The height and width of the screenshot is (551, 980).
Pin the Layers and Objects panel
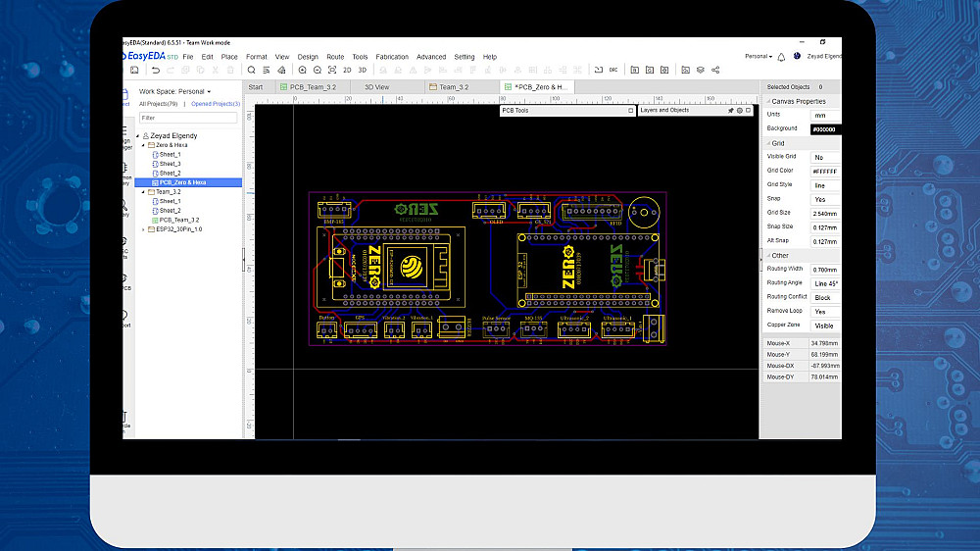pos(730,111)
